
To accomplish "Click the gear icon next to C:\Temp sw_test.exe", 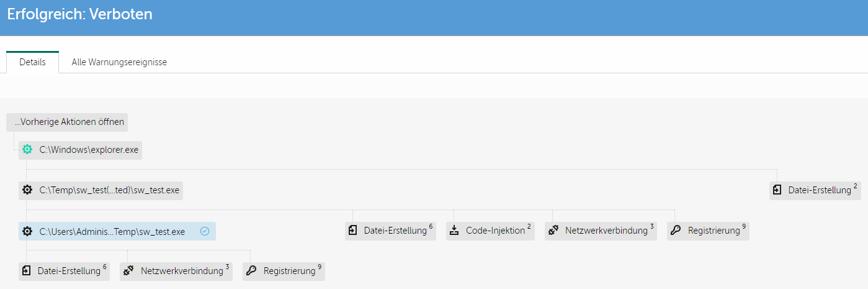I will click(x=27, y=190).
